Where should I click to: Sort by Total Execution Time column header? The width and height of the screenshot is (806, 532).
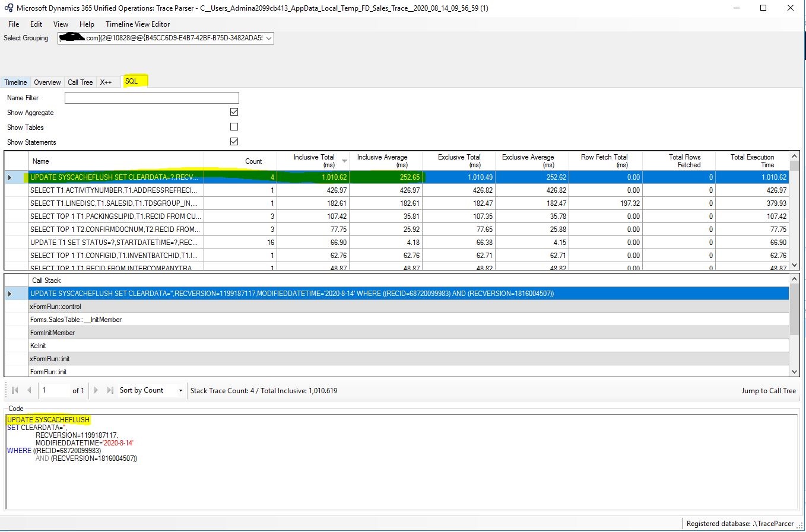[751, 161]
